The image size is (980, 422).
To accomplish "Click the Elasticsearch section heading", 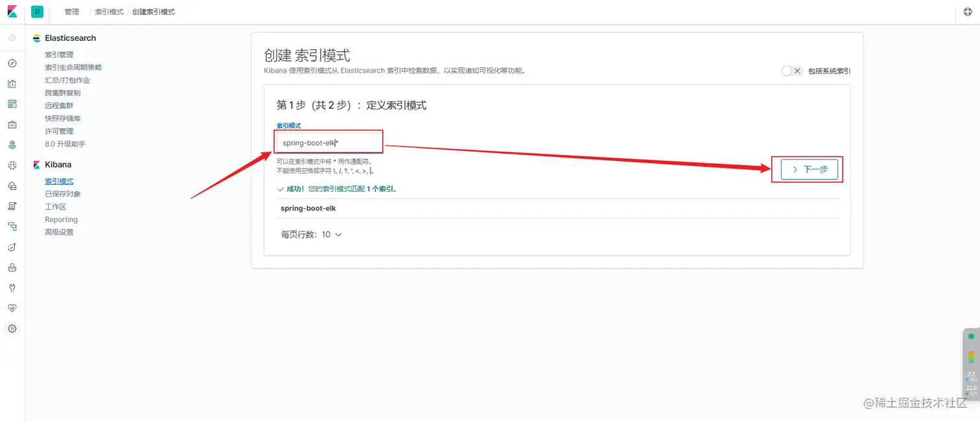I will pyautogui.click(x=70, y=38).
